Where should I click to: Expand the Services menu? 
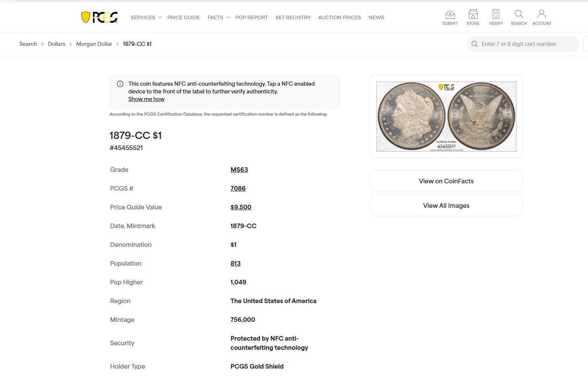pyautogui.click(x=146, y=18)
